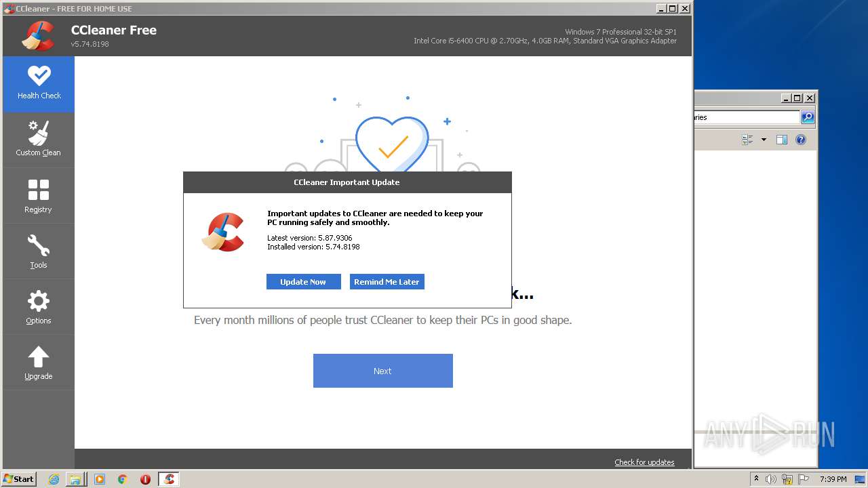
Task: Click the search field in the Explorer window
Action: coord(747,117)
